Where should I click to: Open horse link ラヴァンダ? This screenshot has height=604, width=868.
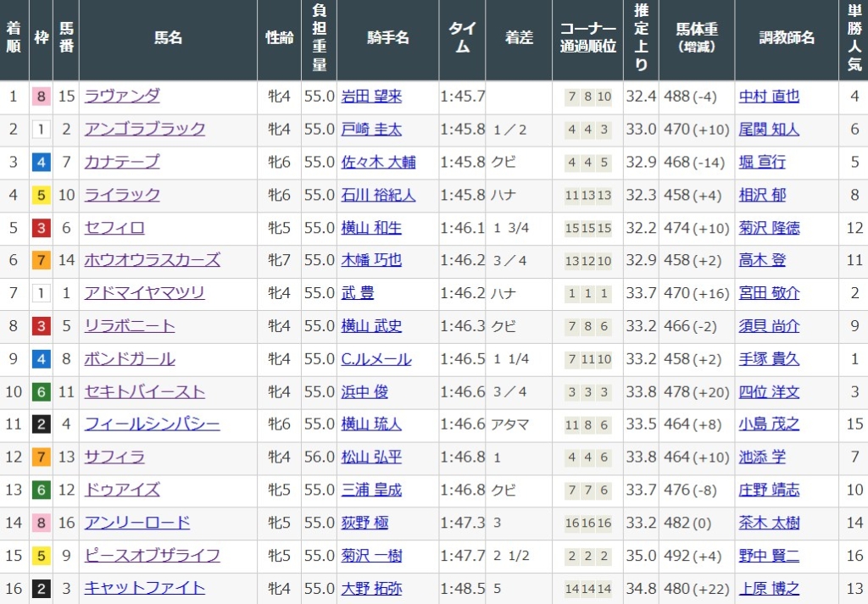(x=121, y=97)
